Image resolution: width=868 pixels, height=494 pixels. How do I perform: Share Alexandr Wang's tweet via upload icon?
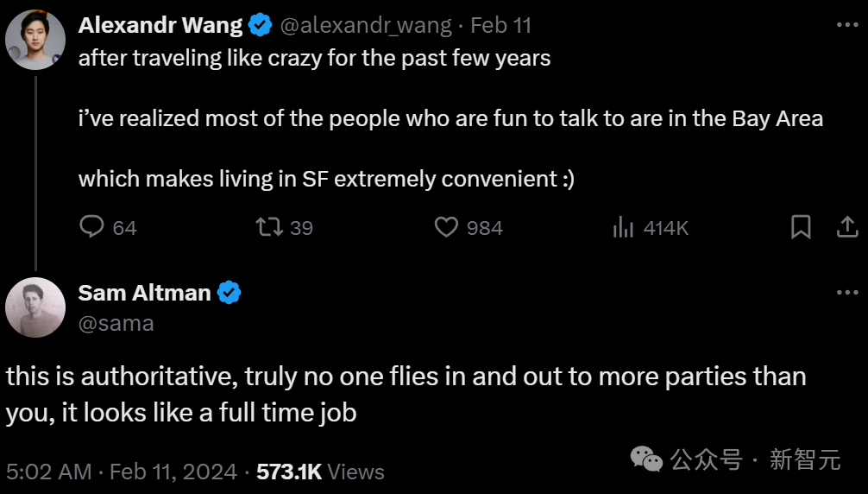point(847,227)
